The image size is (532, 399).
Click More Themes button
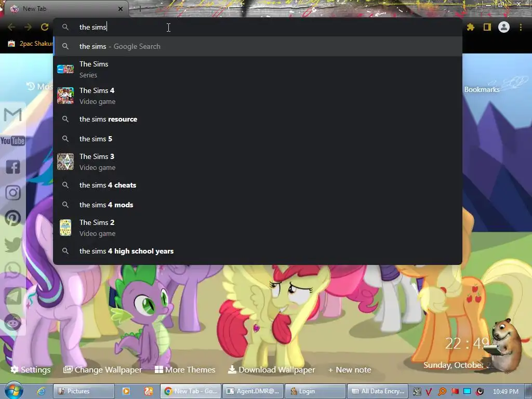(x=185, y=369)
